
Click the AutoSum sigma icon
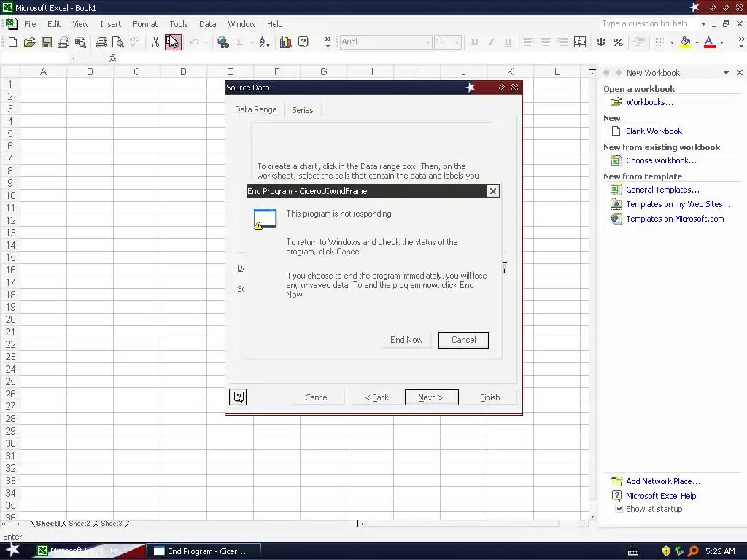click(239, 42)
